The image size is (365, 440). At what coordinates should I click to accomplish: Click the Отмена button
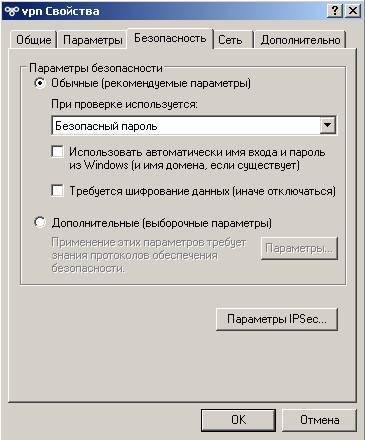(x=319, y=420)
